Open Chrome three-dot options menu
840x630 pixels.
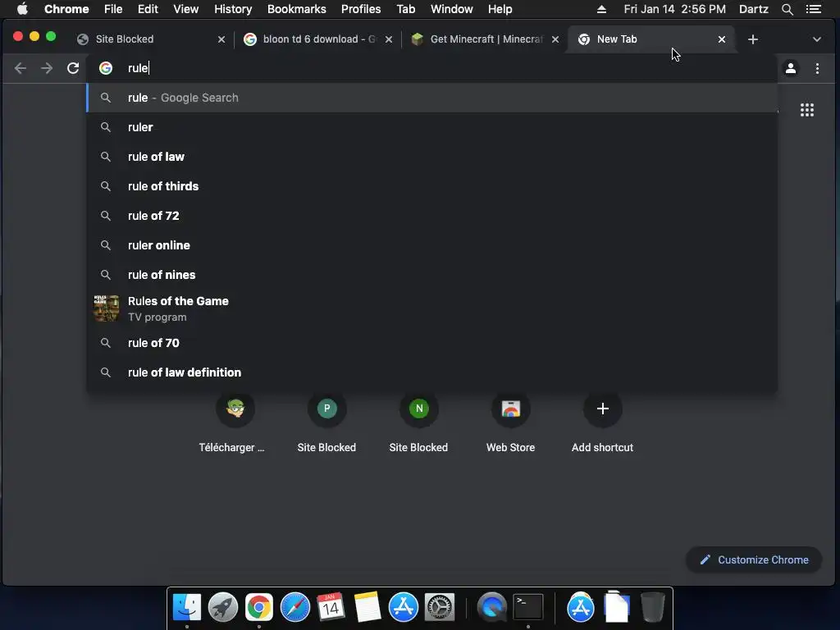tap(817, 68)
